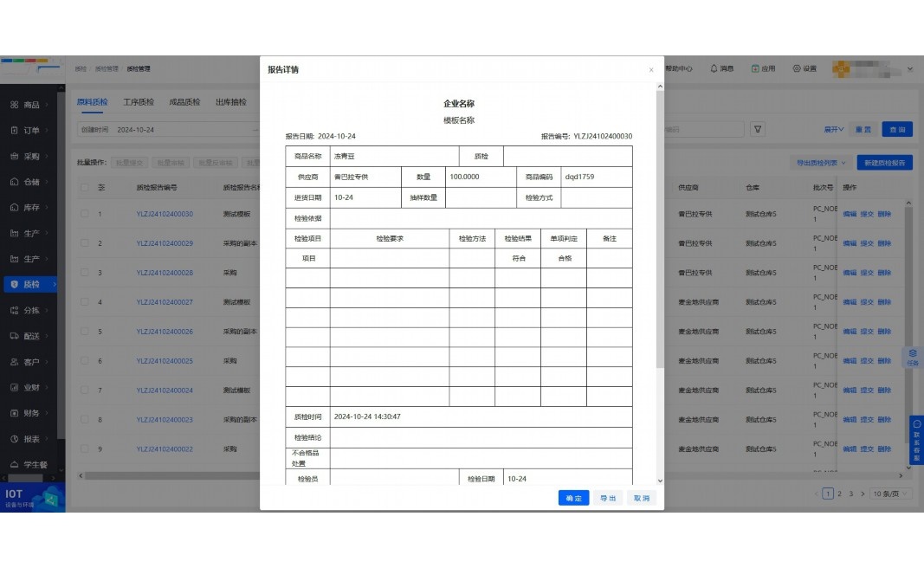Expand the 客户 sidebar menu
Viewport: 924px width, 568px height.
click(32, 362)
